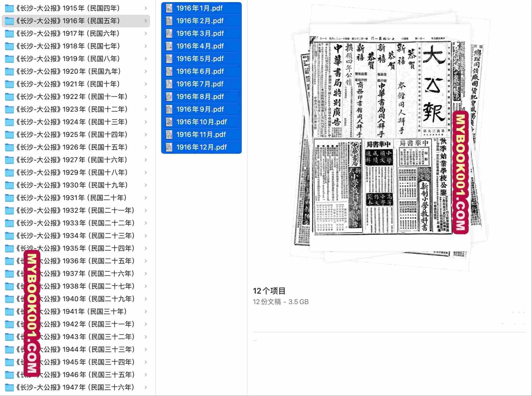Select folder 《长沙-大公报》1929年 (民国十八年)
This screenshot has height=396, width=532.
(x=76, y=173)
